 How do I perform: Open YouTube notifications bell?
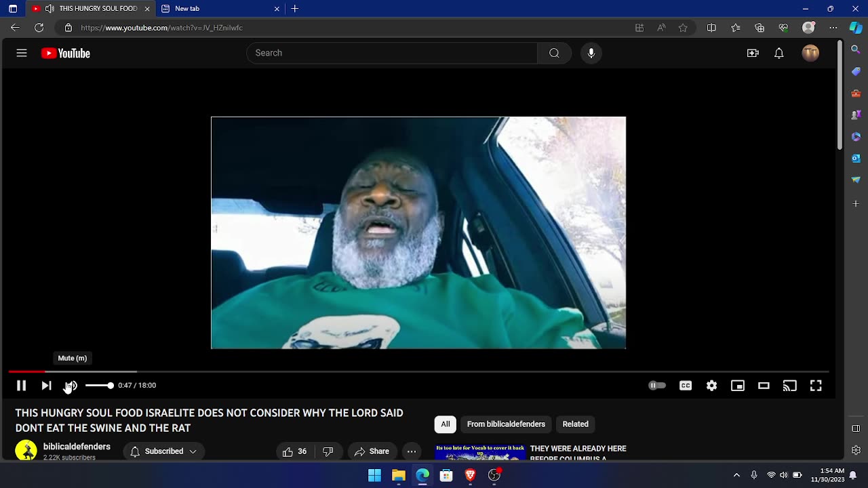[779, 53]
